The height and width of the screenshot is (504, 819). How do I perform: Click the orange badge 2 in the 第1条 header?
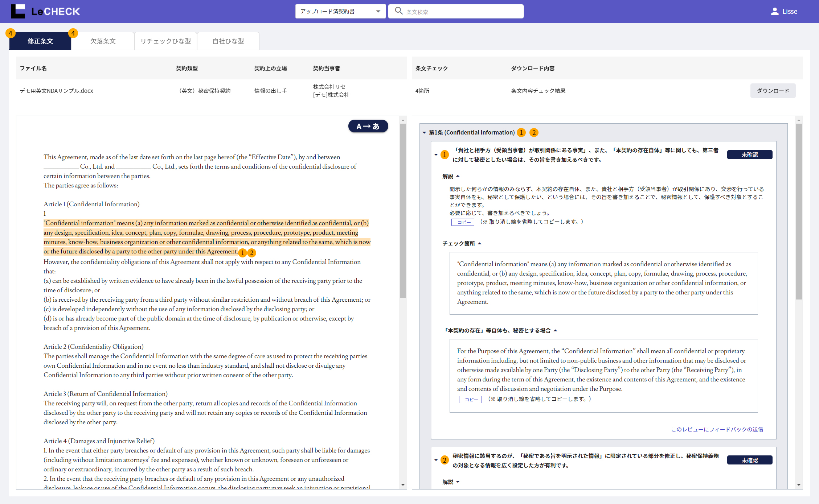coord(534,132)
